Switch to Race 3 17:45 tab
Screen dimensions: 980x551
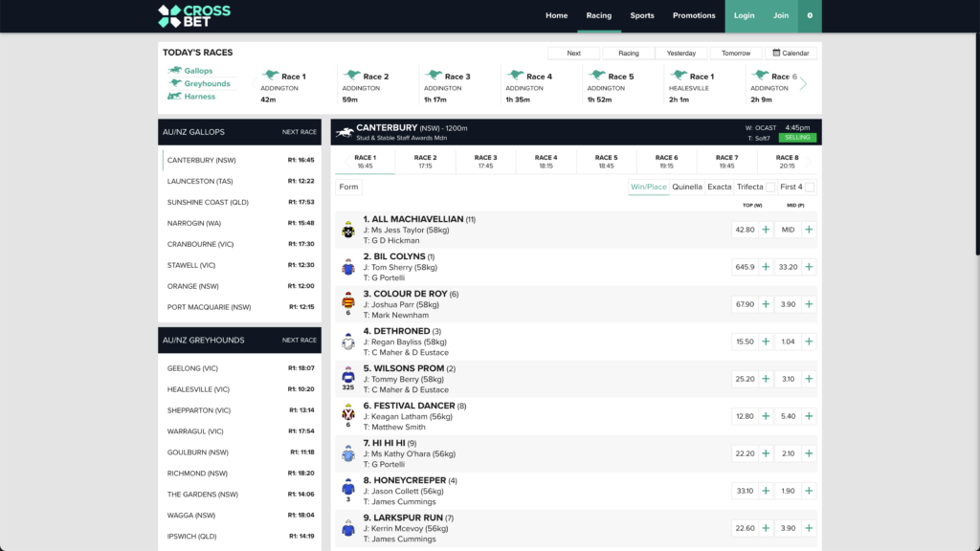pyautogui.click(x=486, y=161)
